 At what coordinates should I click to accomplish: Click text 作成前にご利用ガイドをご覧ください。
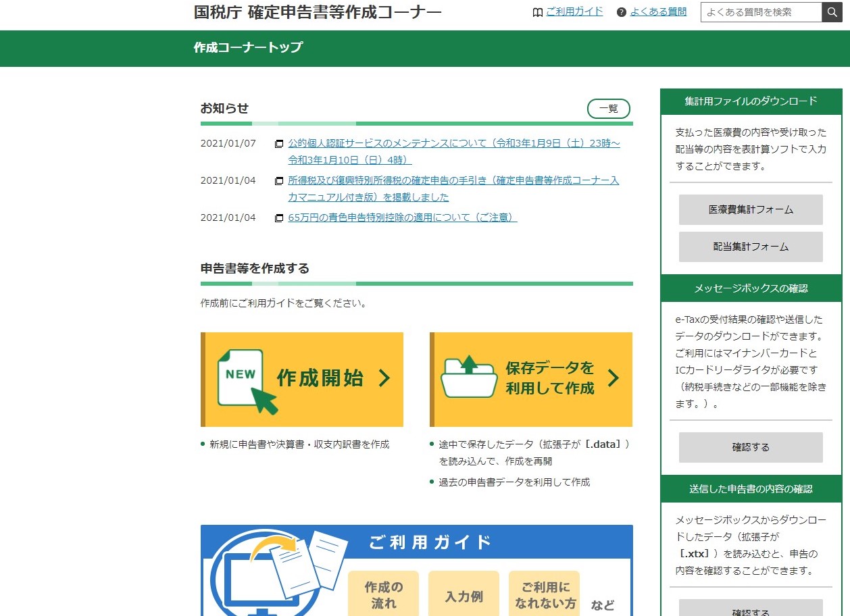tap(284, 303)
